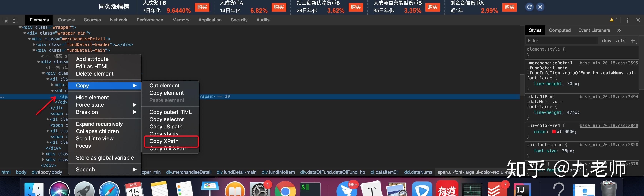Choose Copy XPath from the context menu
Image resolution: width=644 pixels, height=196 pixels.
pyautogui.click(x=164, y=141)
